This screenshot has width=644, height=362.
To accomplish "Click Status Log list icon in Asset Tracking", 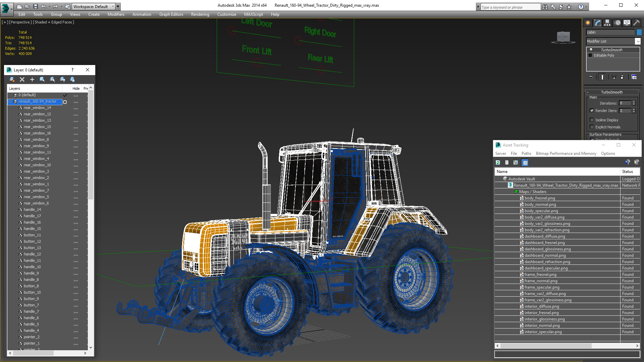I will (x=507, y=163).
